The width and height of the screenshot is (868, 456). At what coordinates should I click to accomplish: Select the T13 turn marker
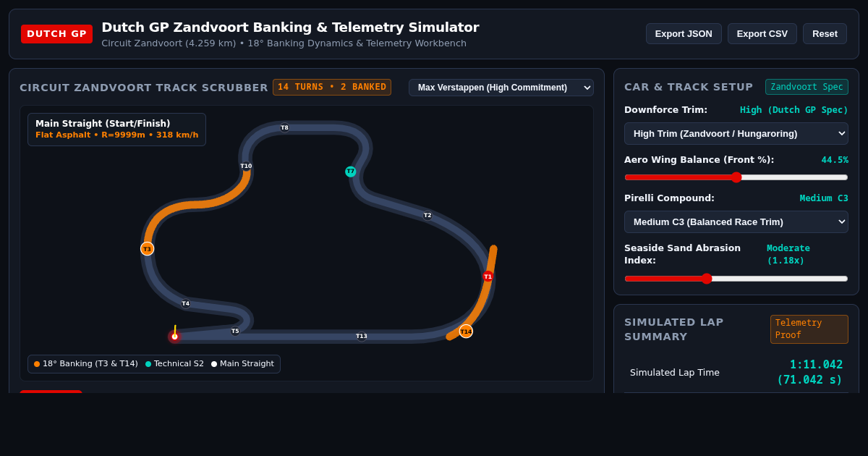(x=362, y=336)
